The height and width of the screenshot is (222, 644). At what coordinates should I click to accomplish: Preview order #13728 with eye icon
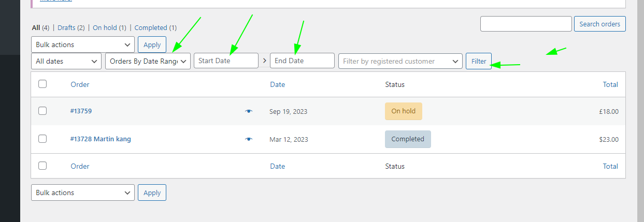(249, 139)
